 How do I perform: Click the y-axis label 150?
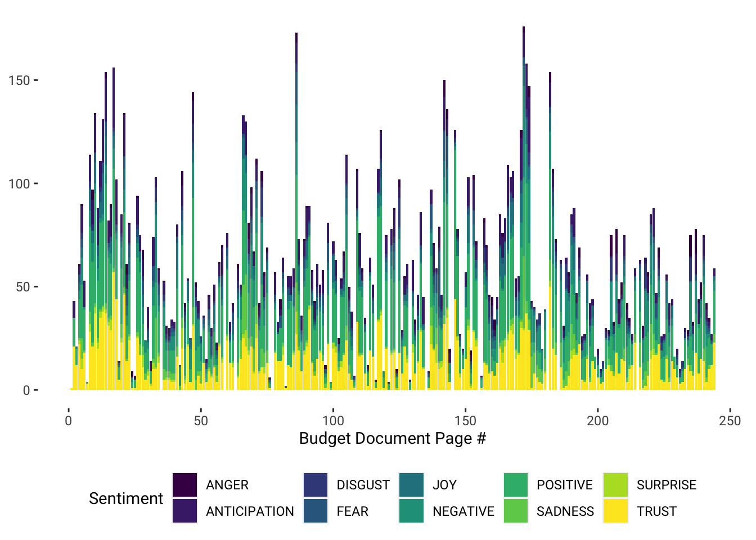[19, 80]
